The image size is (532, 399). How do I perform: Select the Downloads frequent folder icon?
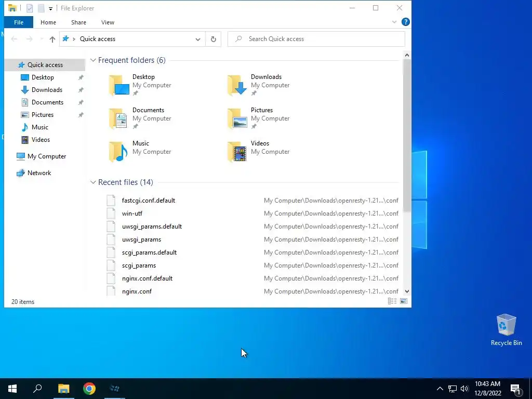click(x=237, y=85)
